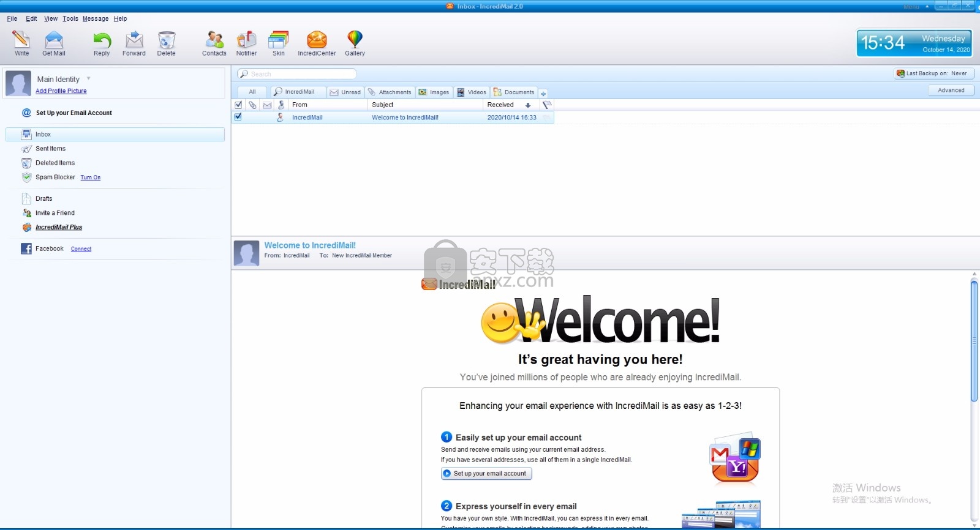Click the Sent Items folder icon

tap(26, 149)
